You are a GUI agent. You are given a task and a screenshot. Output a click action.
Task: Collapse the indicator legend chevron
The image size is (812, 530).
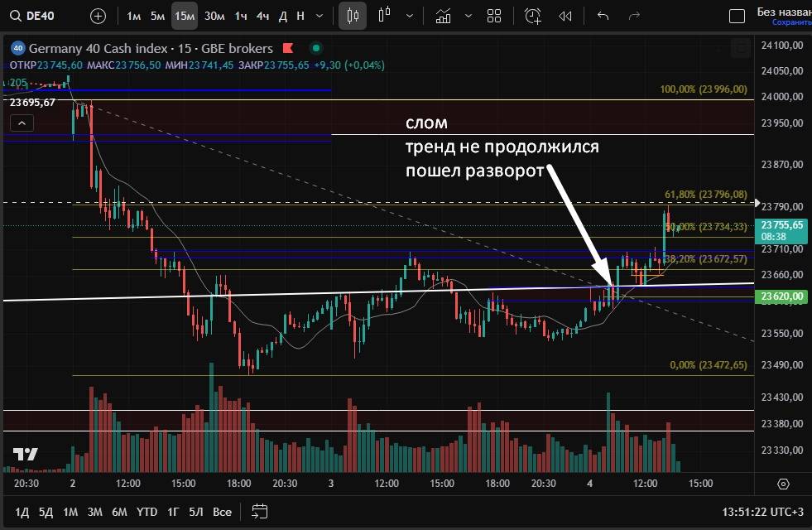22,123
